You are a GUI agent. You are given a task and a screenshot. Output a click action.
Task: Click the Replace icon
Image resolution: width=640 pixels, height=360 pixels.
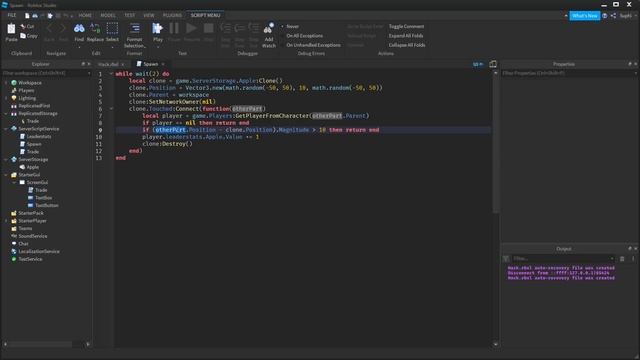click(95, 29)
